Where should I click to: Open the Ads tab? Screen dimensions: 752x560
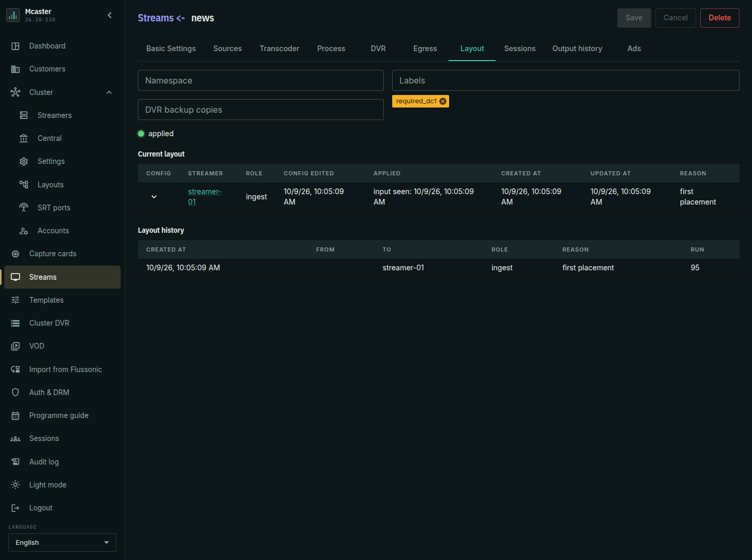pos(634,49)
